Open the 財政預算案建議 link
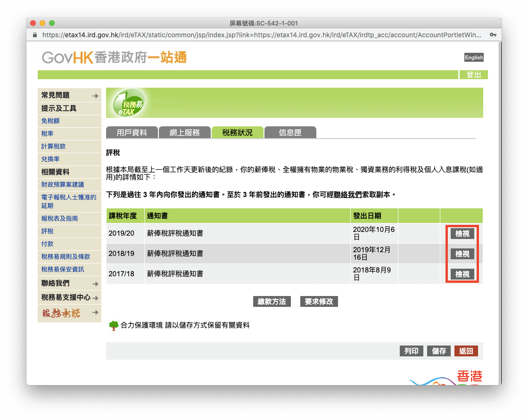 [63, 185]
